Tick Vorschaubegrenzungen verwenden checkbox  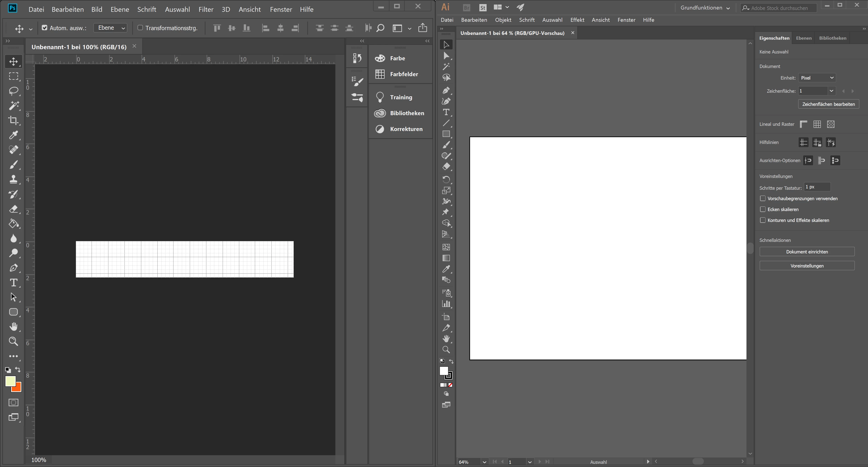(x=763, y=198)
